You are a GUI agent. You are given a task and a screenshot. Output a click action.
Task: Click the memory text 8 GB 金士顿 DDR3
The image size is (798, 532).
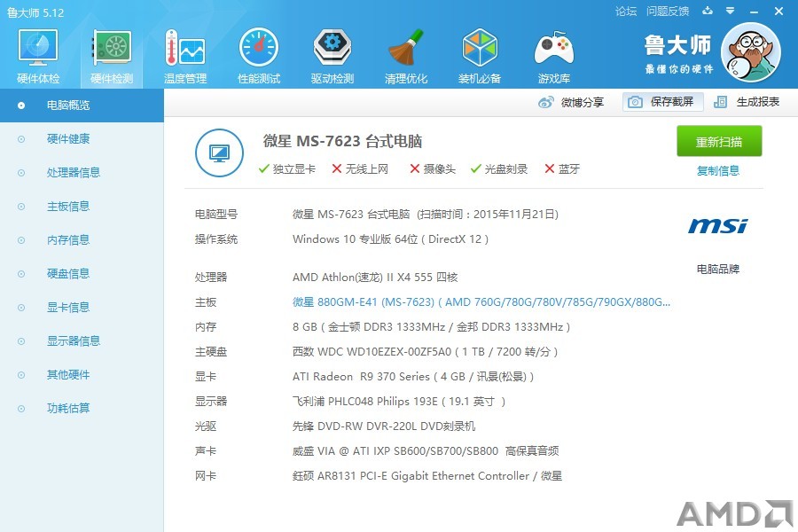point(431,327)
